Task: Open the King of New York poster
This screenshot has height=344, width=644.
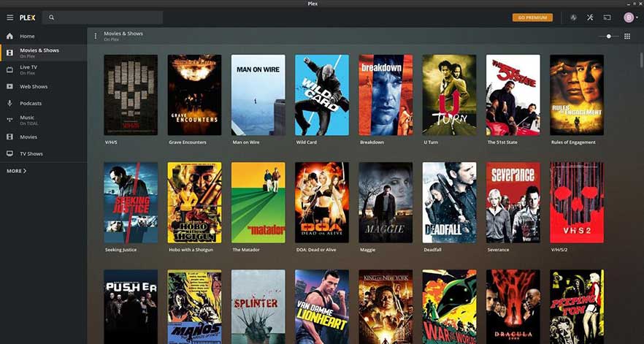Action: (x=386, y=307)
